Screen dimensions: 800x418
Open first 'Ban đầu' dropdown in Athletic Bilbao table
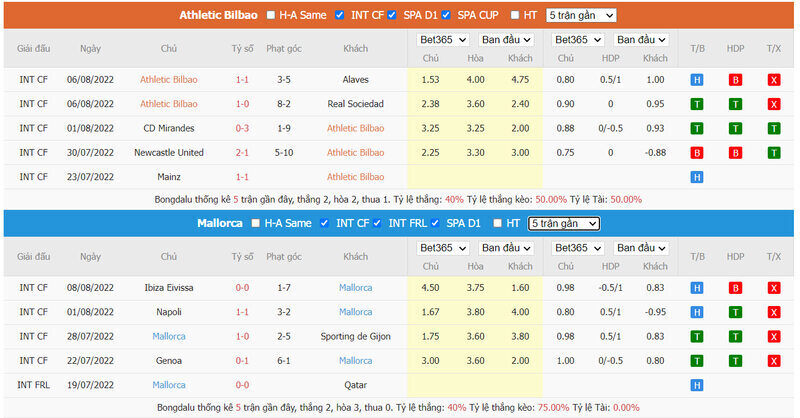click(506, 40)
